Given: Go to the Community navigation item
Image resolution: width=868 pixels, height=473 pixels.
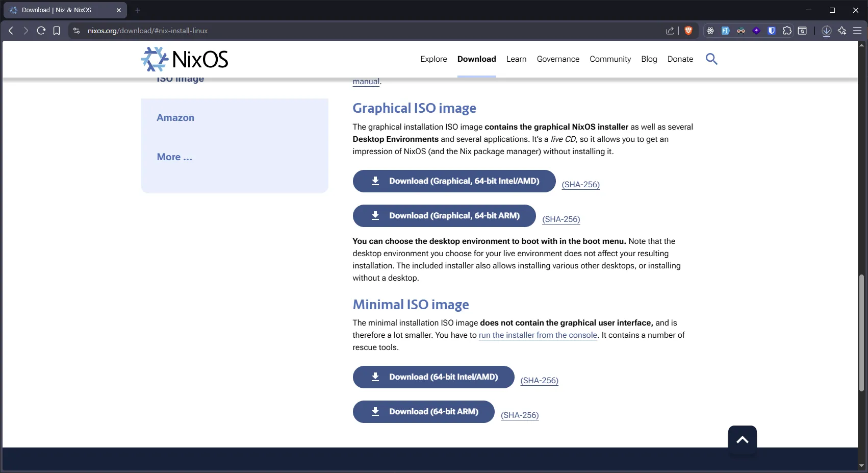Looking at the screenshot, I should pyautogui.click(x=610, y=59).
